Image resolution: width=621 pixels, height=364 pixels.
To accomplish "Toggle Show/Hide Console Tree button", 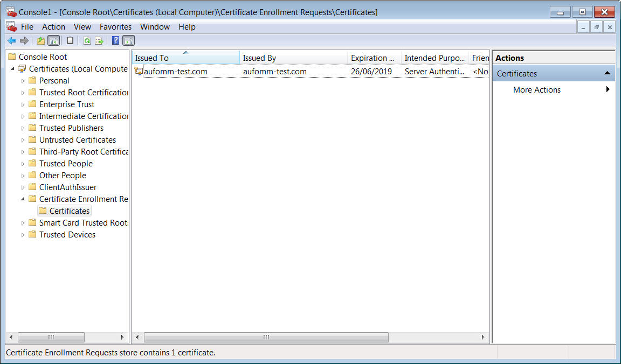I will tap(53, 40).
